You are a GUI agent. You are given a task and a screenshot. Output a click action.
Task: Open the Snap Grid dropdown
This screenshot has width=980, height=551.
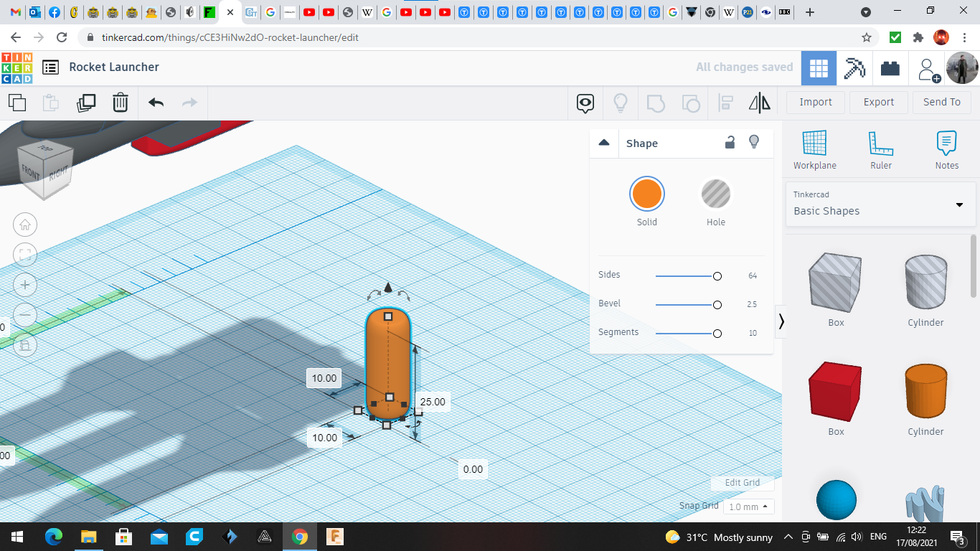pos(748,507)
